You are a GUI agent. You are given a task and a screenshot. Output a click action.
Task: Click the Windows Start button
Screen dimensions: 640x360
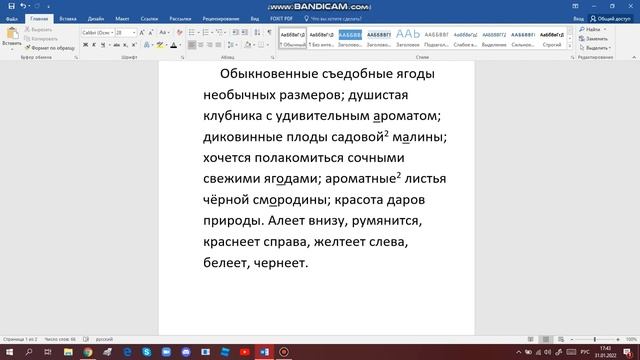tap(9, 352)
